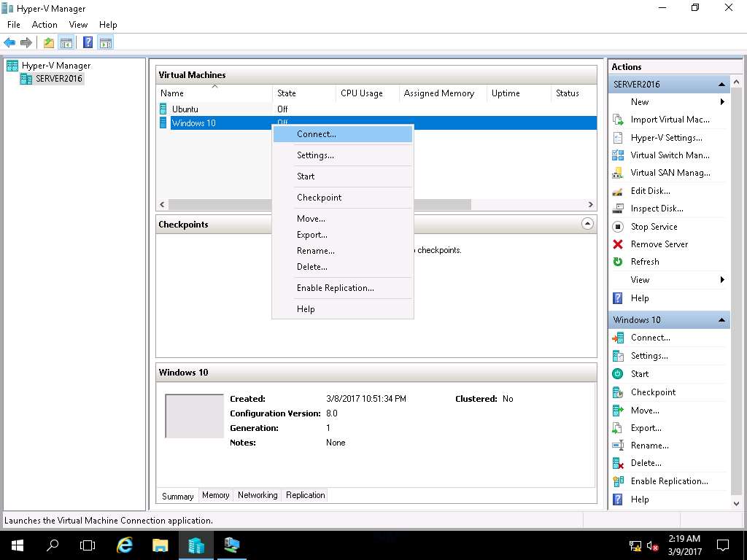
Task: Sort by Assigned Memory column header
Action: [443, 93]
